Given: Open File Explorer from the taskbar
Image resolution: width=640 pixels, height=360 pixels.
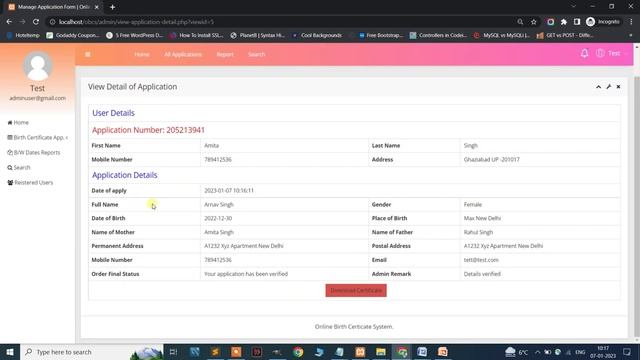Looking at the screenshot, I should (380, 352).
